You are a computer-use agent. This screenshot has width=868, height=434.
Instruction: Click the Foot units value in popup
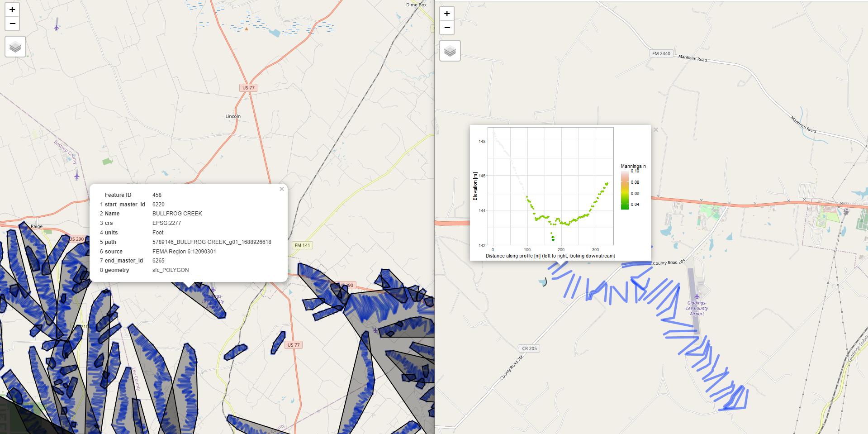pos(158,233)
